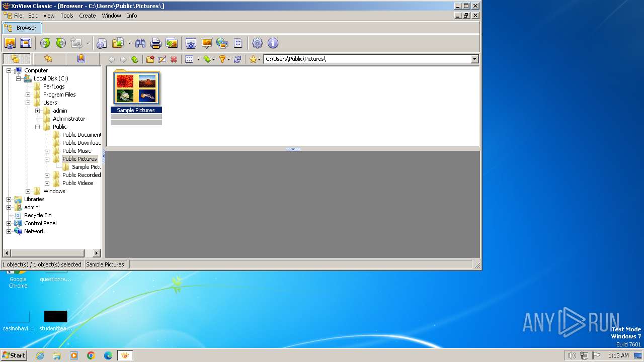Click the Screen capture camera icon
Viewport: 644px width, 362px height.
click(x=191, y=43)
